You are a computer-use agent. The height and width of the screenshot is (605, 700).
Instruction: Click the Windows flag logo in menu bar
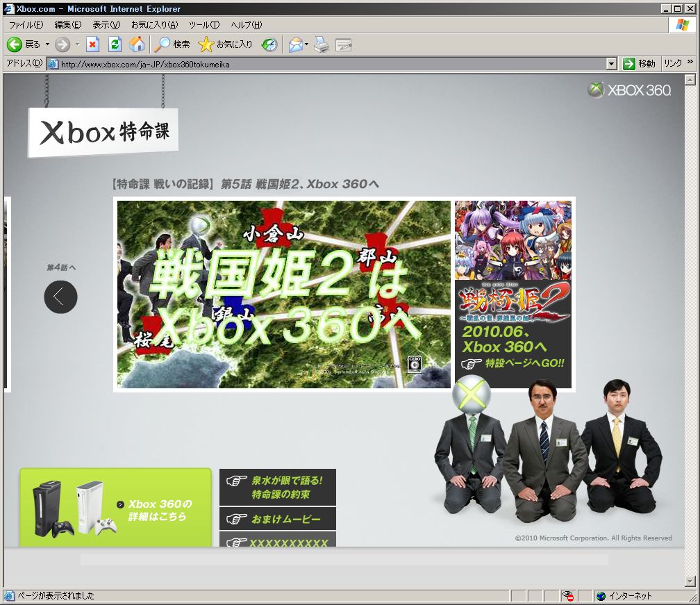(x=683, y=25)
